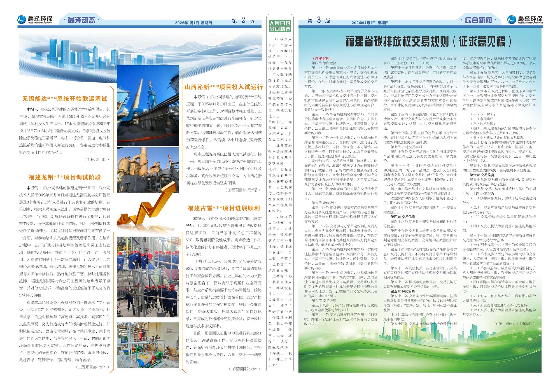Open the headline 福建龙钢***项目调试阶段

(x=65, y=177)
